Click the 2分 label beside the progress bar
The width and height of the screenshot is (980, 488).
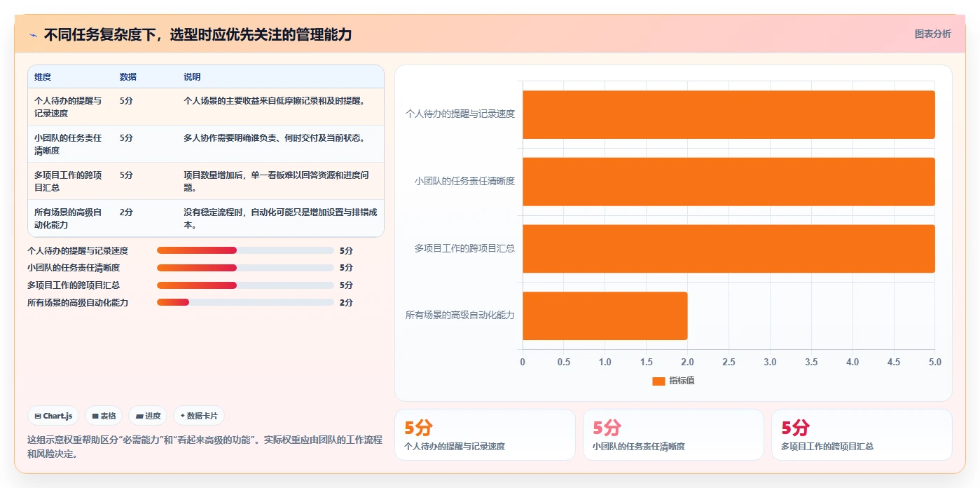pos(346,303)
